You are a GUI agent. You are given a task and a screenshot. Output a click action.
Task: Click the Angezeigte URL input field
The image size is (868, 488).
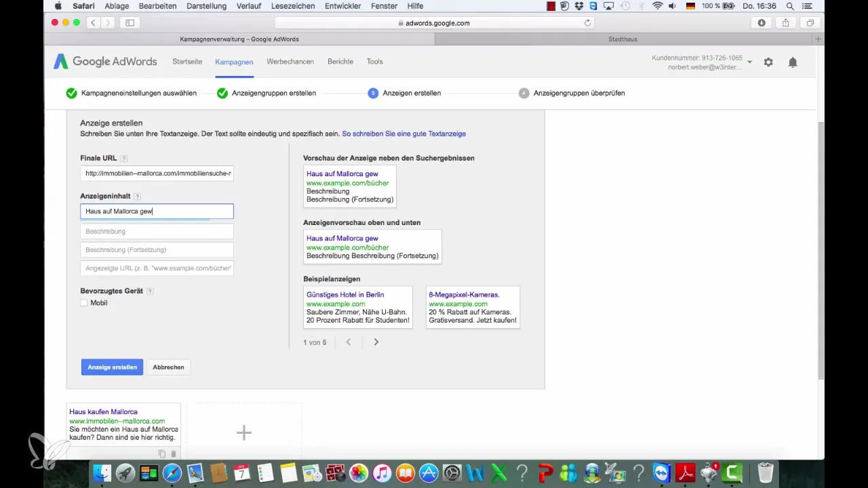(157, 268)
